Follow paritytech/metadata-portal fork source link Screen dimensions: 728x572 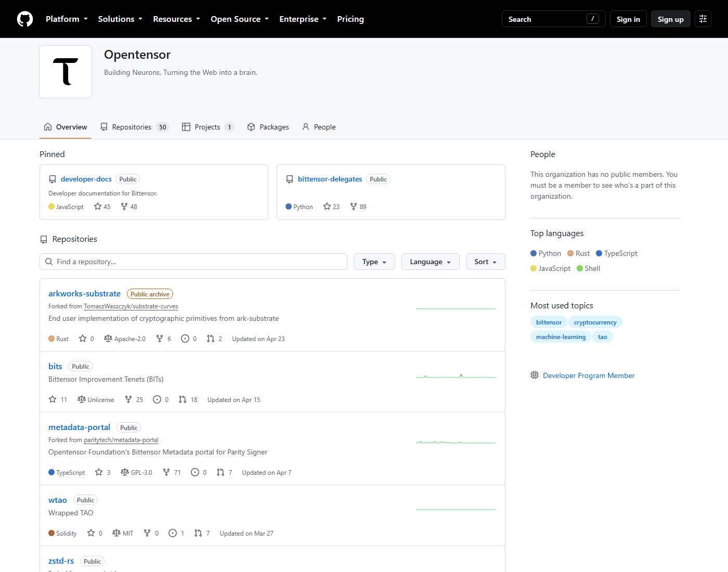coord(121,440)
